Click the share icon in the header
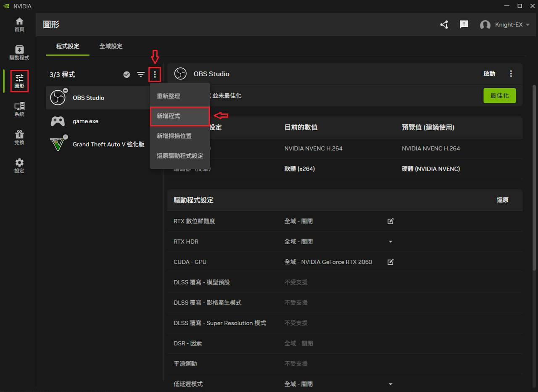 tap(444, 24)
